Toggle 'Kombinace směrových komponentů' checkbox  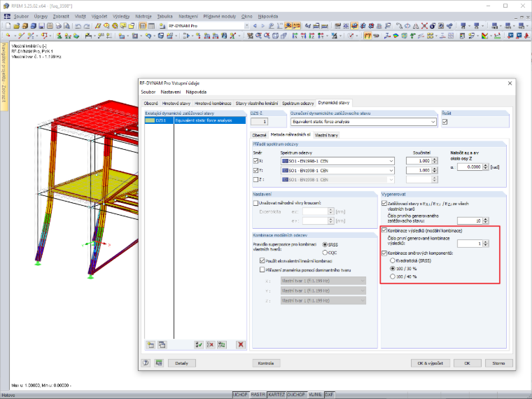tap(384, 253)
